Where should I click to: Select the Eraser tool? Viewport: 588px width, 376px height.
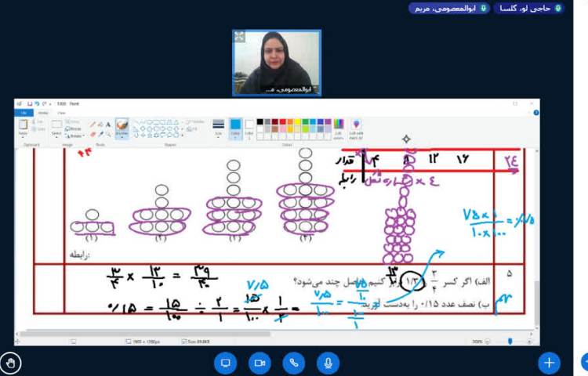tap(93, 134)
